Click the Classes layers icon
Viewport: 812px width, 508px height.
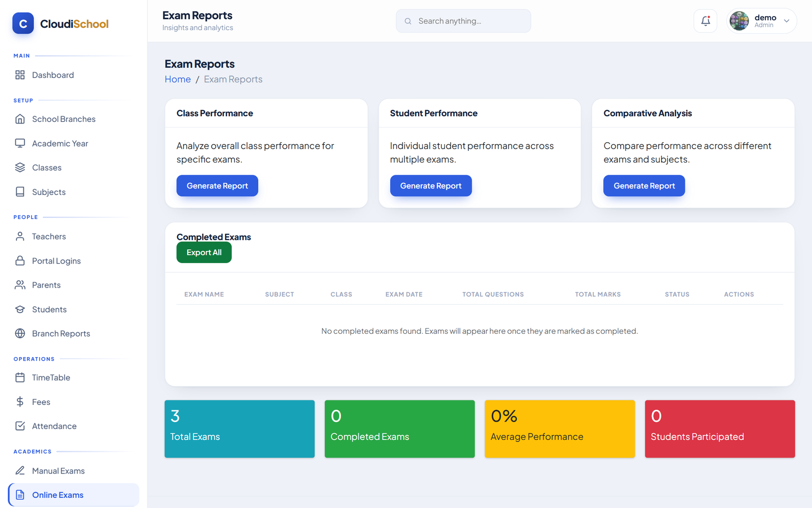[20, 168]
